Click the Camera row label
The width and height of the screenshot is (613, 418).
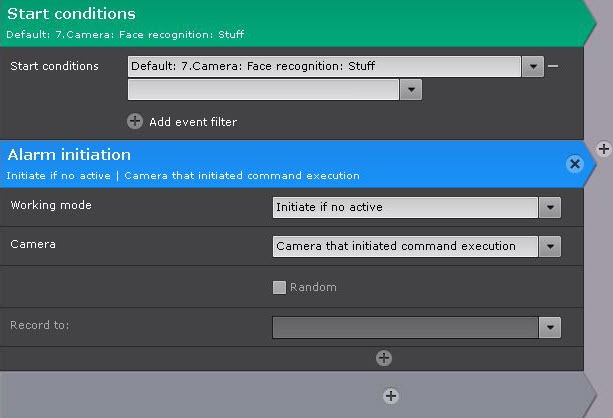pos(33,244)
